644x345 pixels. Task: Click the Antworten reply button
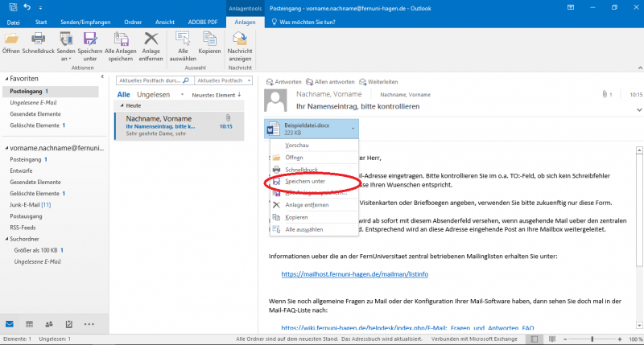point(284,82)
